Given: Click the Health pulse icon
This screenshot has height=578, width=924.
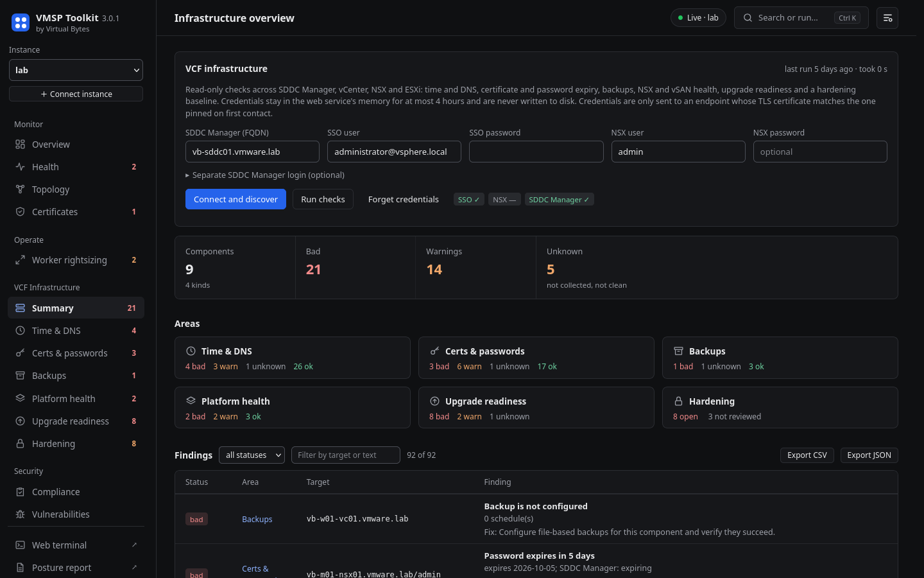Looking at the screenshot, I should tap(21, 167).
